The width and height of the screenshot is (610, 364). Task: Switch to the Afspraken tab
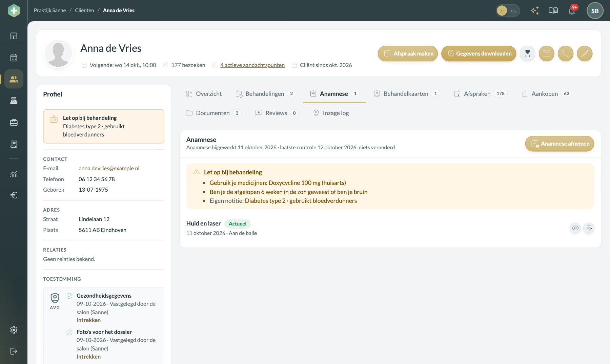(481, 94)
